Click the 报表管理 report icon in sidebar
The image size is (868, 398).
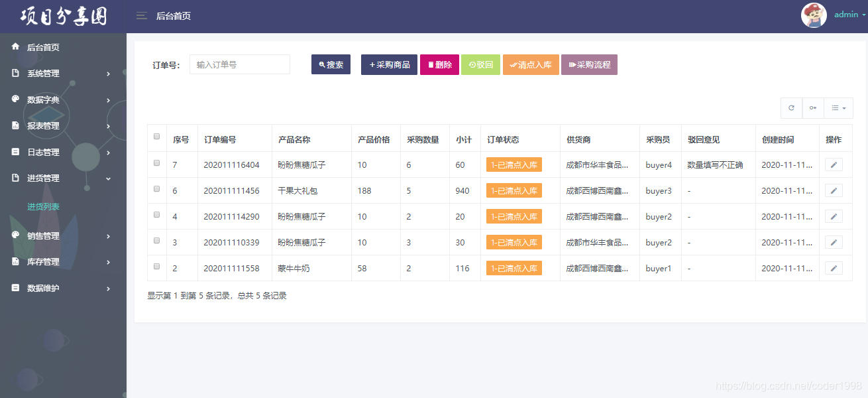click(x=15, y=125)
